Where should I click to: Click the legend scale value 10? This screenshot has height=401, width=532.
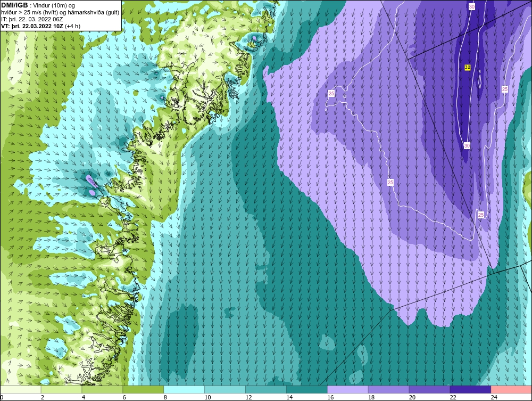click(207, 397)
